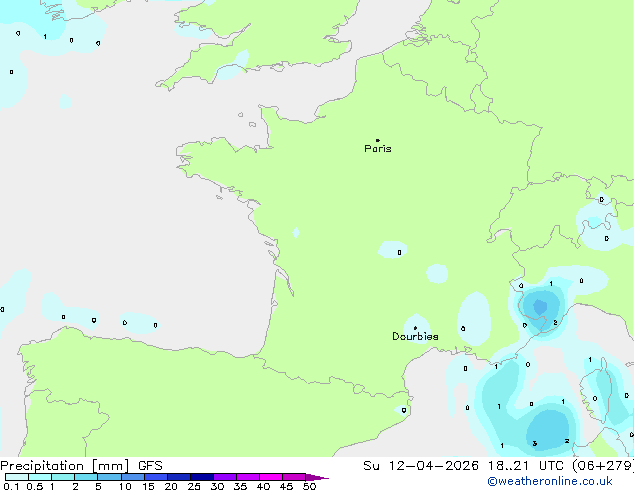Click the Paris city label
The image size is (634, 490).
378,149
